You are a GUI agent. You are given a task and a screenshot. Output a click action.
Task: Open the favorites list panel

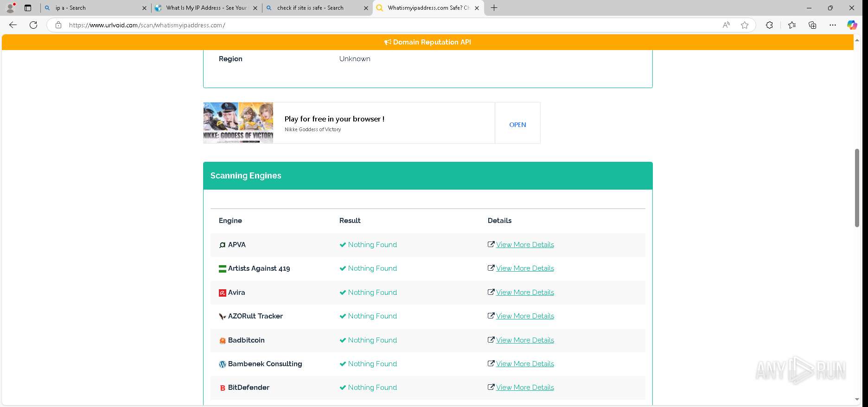pyautogui.click(x=792, y=25)
